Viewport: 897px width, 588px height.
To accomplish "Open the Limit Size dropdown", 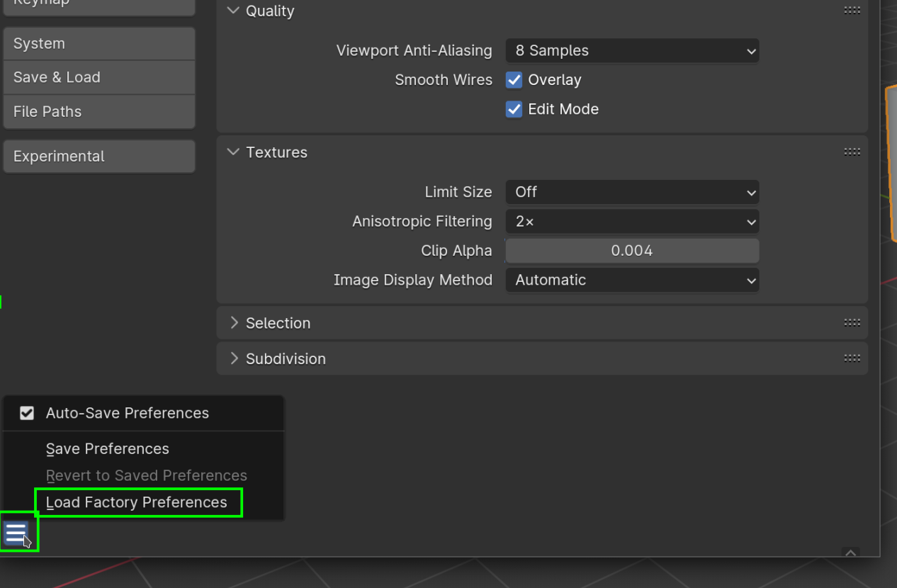I will (631, 192).
